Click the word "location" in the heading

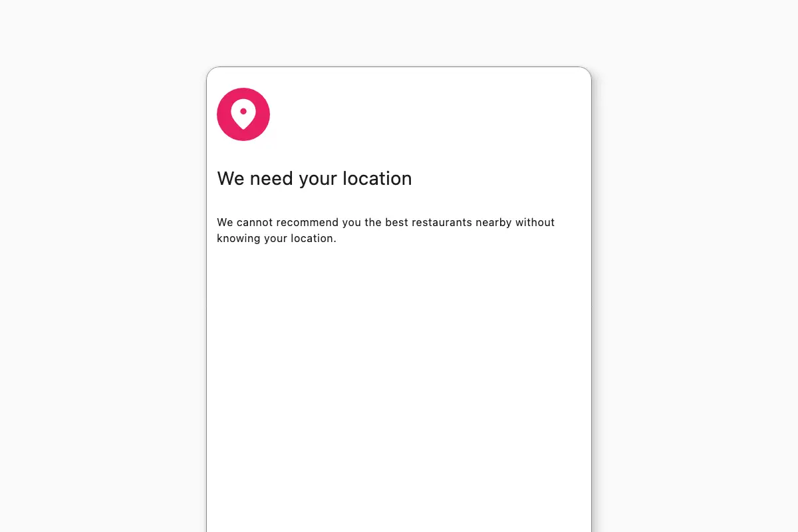click(377, 178)
